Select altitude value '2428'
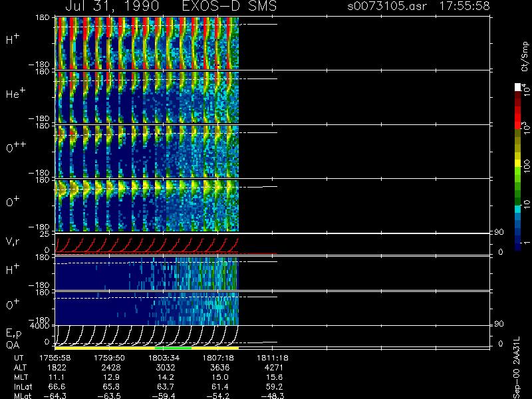Screen dimensions: 532x399 point(111,368)
